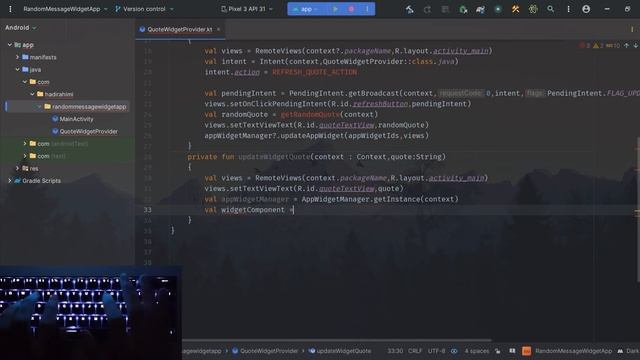
Task: Sync project with Gradle files elephant icon
Action: click(x=480, y=9)
